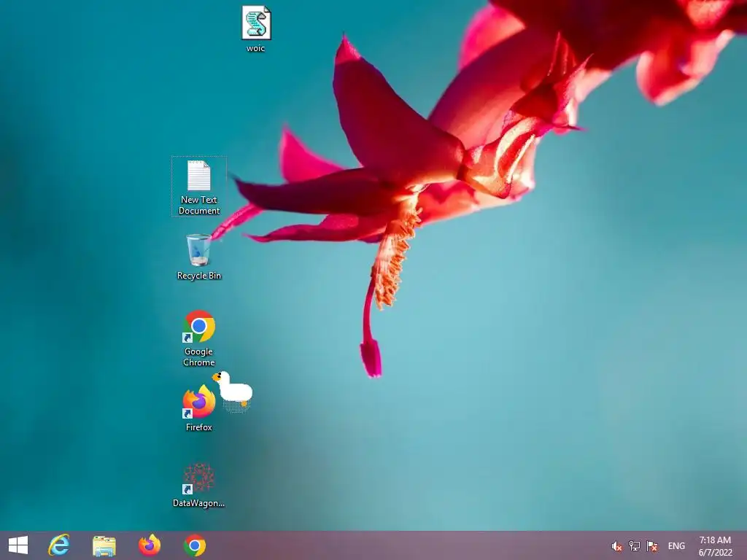Open the clock showing 7:18 AM
Image resolution: width=747 pixels, height=560 pixels.
pyautogui.click(x=715, y=545)
